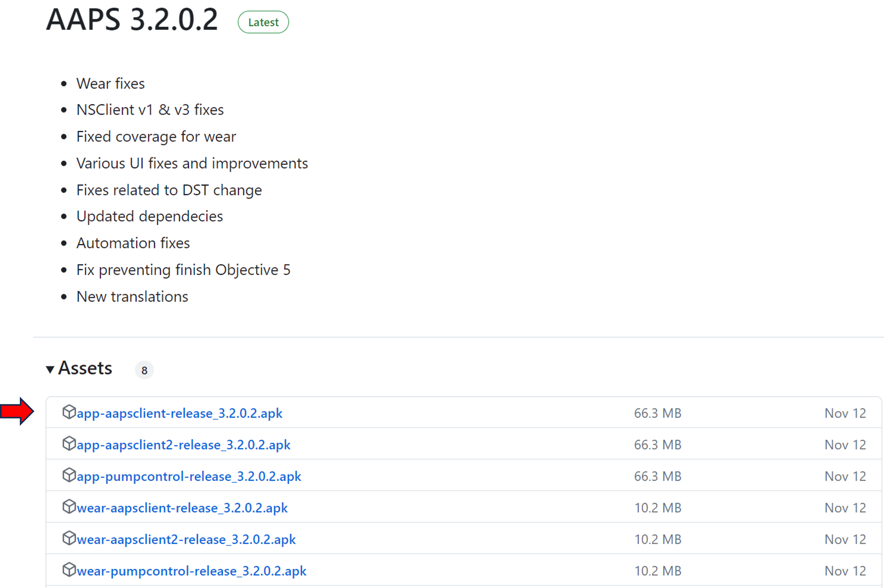Click 'Fixes related to DST change' text
Screen dimensions: 884x588
click(x=169, y=190)
